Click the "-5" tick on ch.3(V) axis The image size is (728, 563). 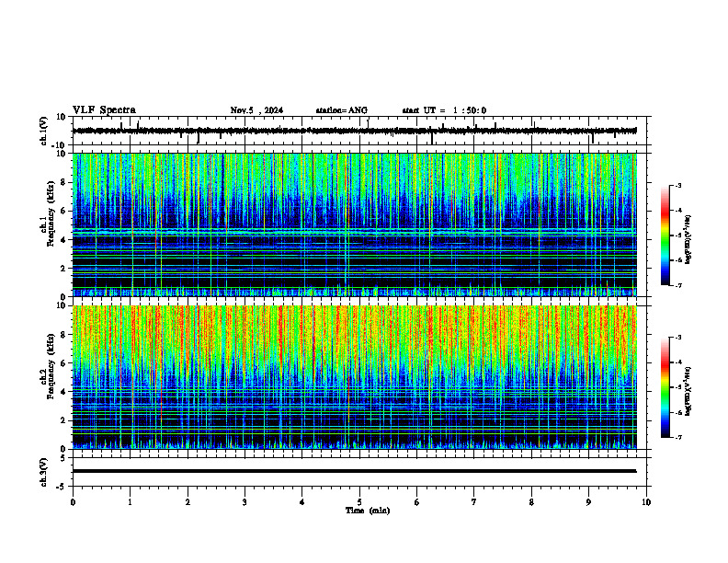click(61, 487)
